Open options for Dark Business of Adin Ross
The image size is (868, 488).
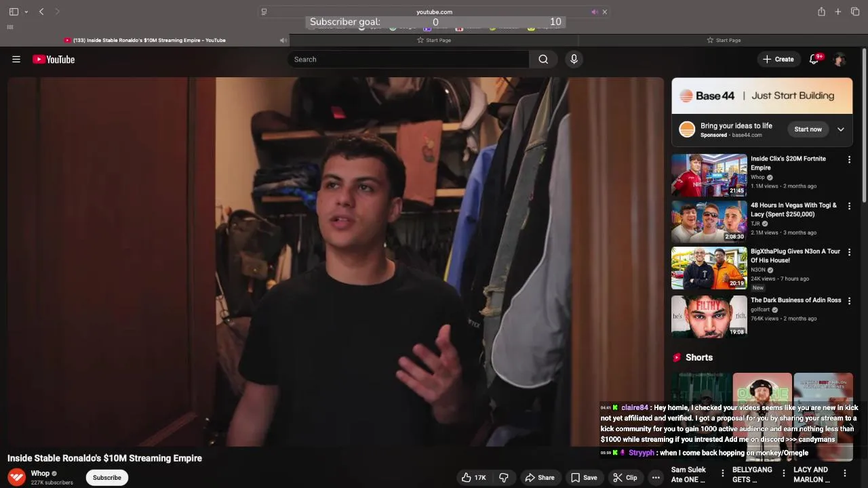tap(849, 301)
